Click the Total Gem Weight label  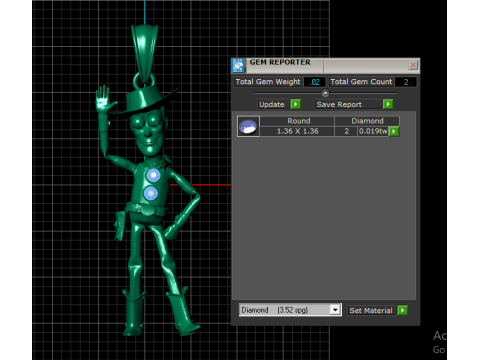click(x=268, y=82)
